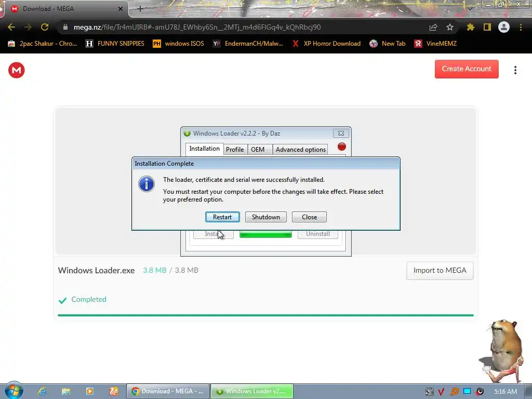Click the address bar with mega.nz URL
Viewport: 532px width, 399px height.
pyautogui.click(x=197, y=27)
